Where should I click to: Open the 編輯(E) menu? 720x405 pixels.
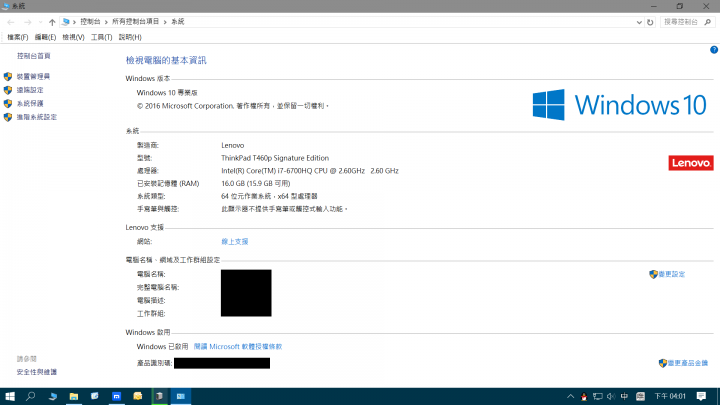click(x=45, y=37)
